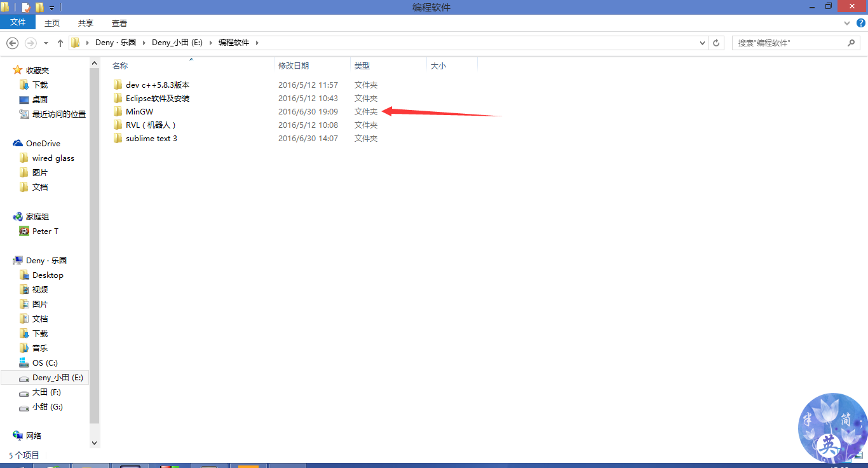Open the Peter T homegroup entry
Viewport: 868px width, 468px height.
coord(43,231)
